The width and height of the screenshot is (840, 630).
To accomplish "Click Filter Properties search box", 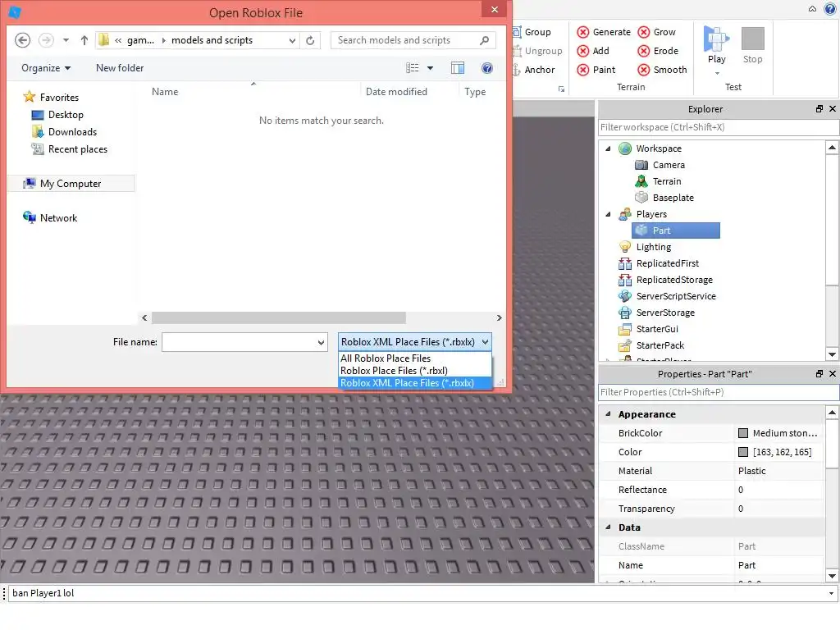I will (719, 392).
